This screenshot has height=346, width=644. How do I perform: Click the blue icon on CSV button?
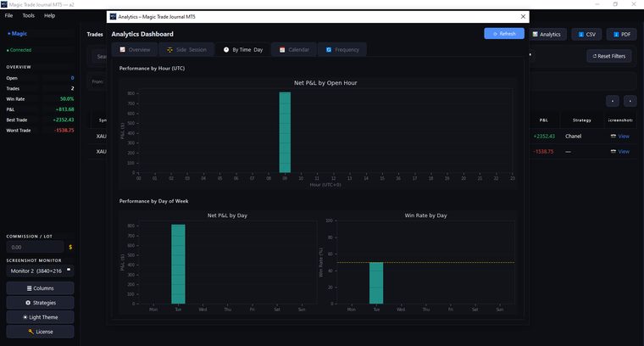tap(580, 35)
